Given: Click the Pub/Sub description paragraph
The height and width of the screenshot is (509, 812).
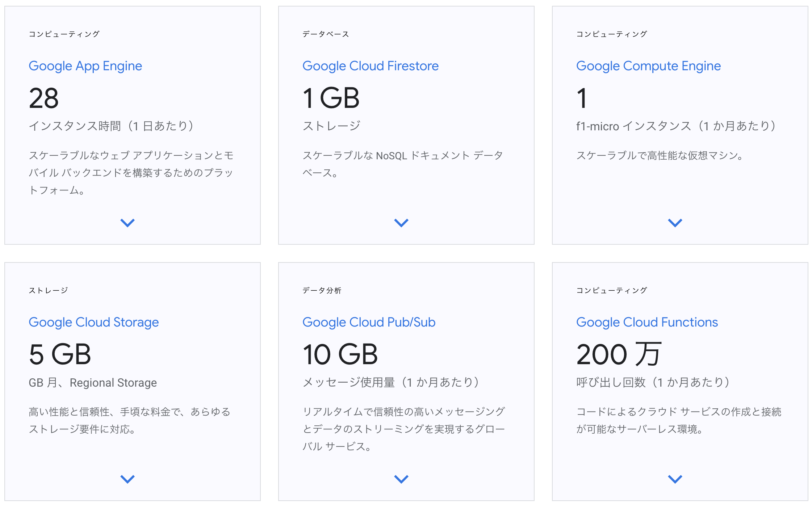Looking at the screenshot, I should (x=404, y=429).
